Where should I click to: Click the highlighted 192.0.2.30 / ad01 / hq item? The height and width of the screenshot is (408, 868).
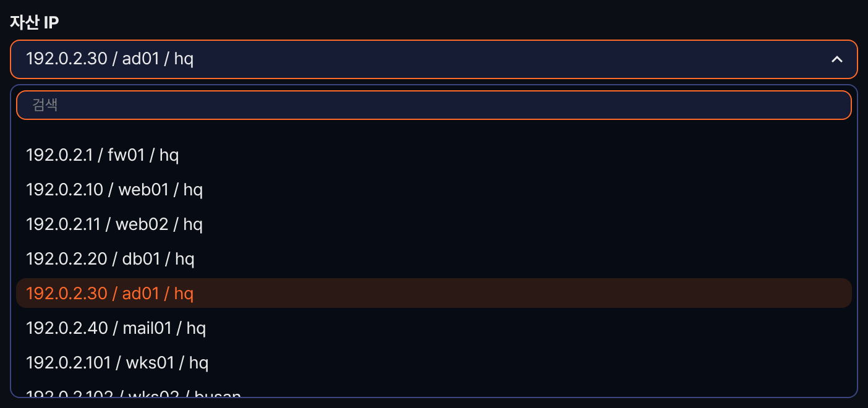coord(434,293)
